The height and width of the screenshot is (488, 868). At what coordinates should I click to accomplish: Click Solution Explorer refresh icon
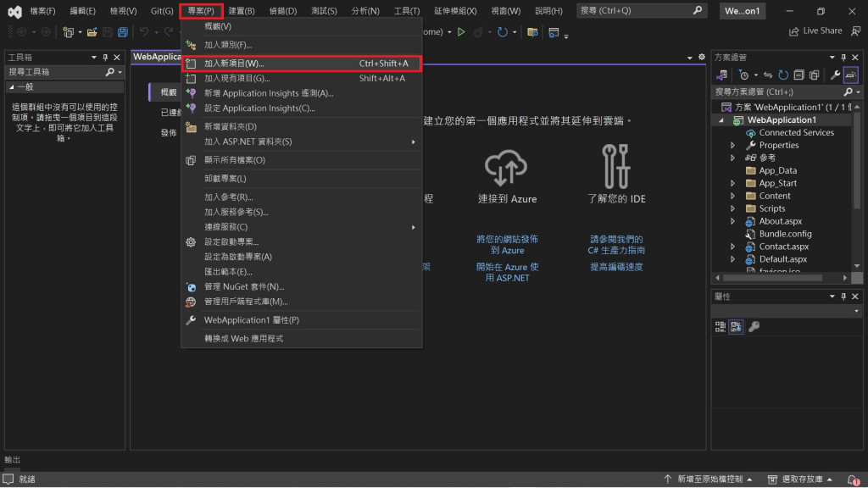[x=782, y=75]
